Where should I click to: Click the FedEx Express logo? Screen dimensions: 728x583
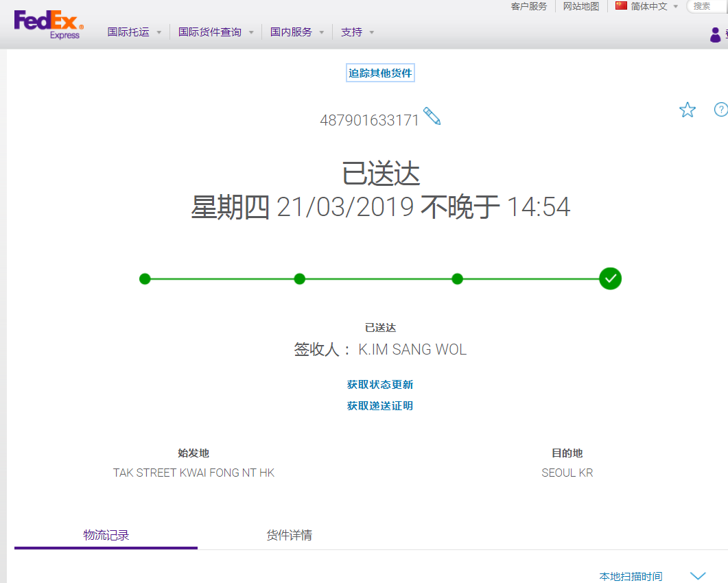[49, 25]
